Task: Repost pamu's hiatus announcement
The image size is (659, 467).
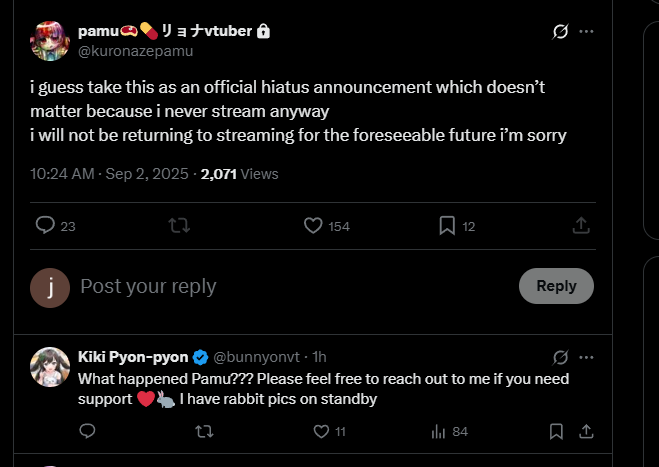Action: [180, 226]
